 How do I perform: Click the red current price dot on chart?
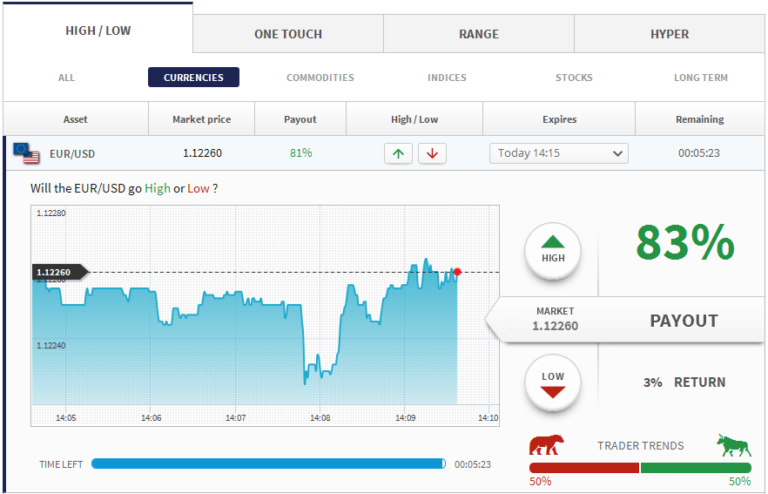pos(457,272)
